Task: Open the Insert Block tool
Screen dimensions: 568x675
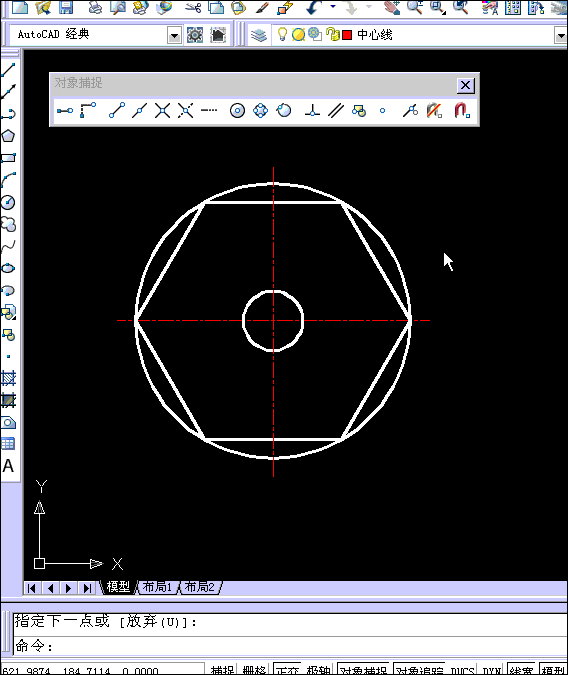Action: click(8, 312)
